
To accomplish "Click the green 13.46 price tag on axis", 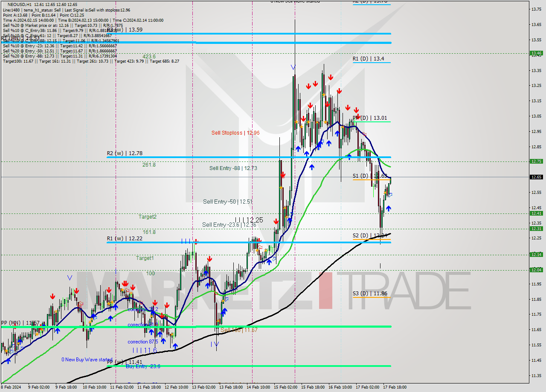I will pos(536,53).
